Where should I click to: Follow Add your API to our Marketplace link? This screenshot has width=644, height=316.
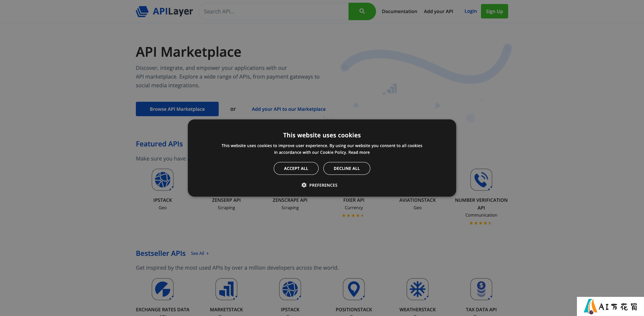coord(289,109)
